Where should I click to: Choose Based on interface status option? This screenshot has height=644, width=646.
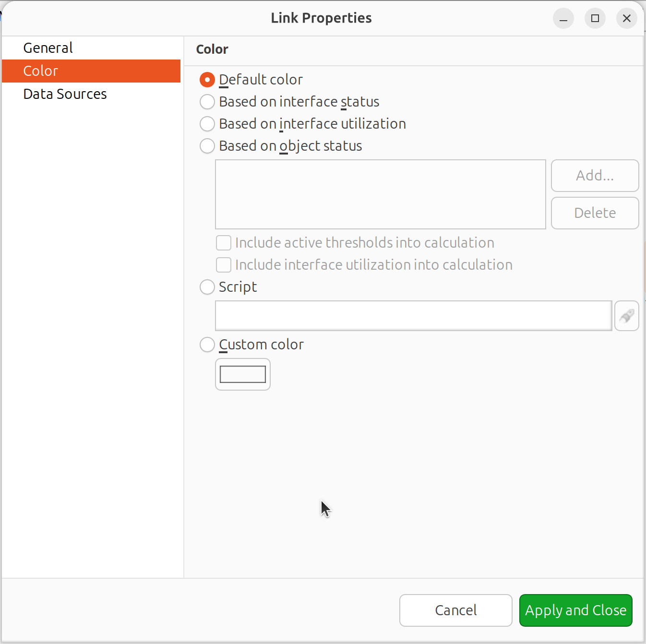tap(207, 102)
